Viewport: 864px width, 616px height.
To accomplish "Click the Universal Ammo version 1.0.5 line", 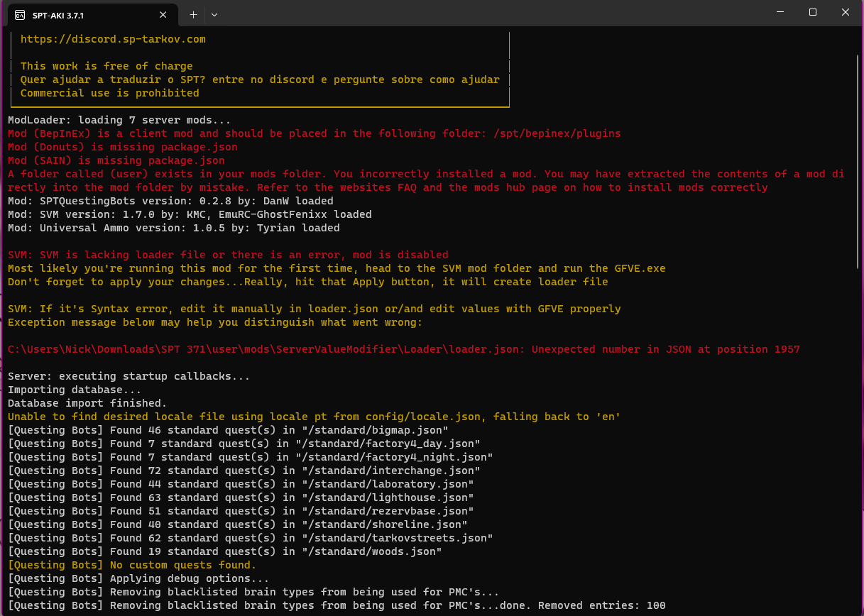I will pos(174,228).
